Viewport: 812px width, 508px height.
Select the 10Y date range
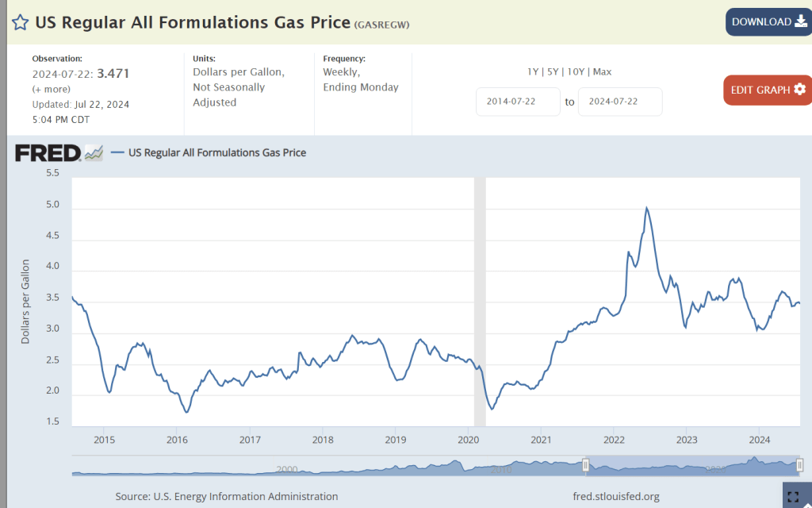pyautogui.click(x=577, y=71)
